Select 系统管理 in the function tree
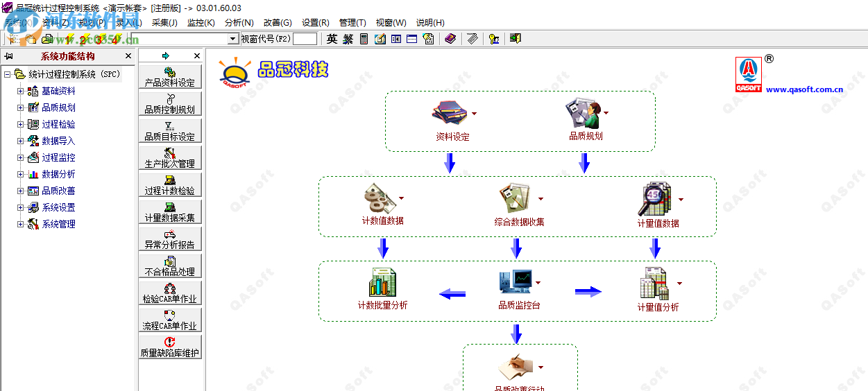 pos(58,224)
